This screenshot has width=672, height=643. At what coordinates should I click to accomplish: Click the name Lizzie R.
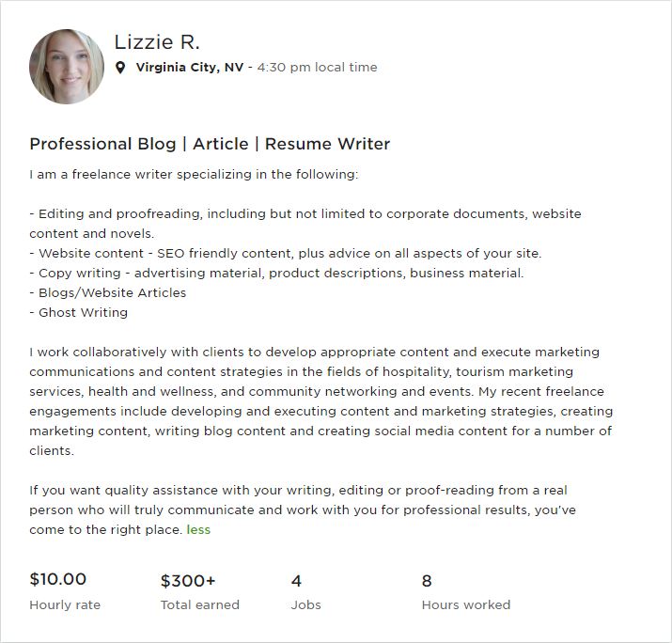[157, 42]
